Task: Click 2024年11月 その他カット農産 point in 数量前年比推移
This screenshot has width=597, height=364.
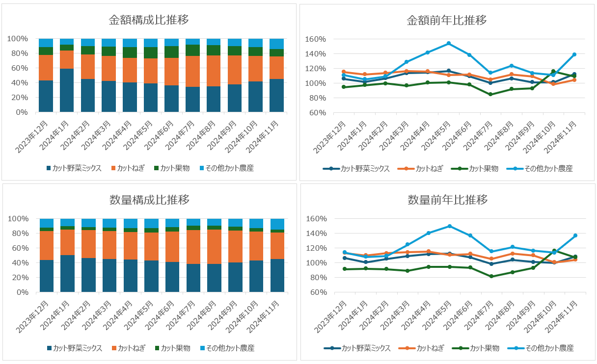Action: (x=575, y=235)
